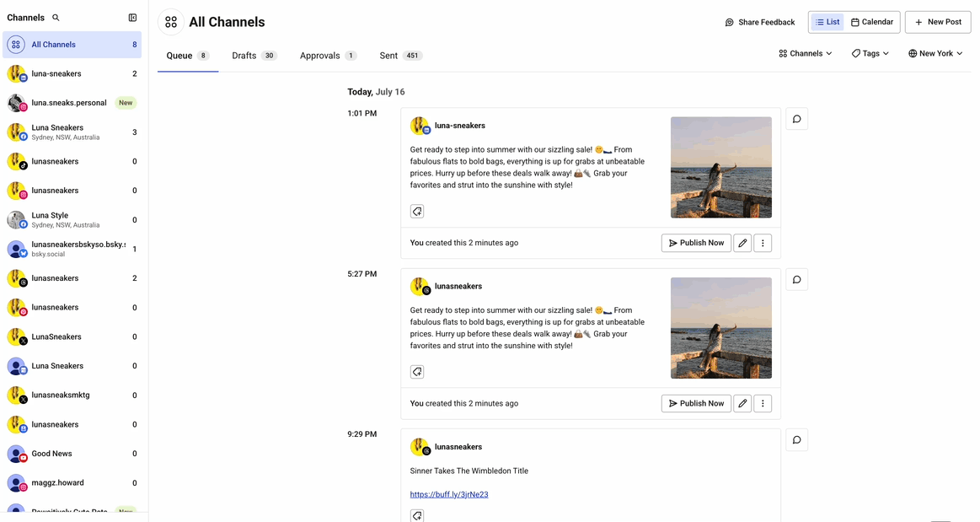Select All Channels in sidebar
Image resolution: width=980 pixels, height=522 pixels.
72,45
